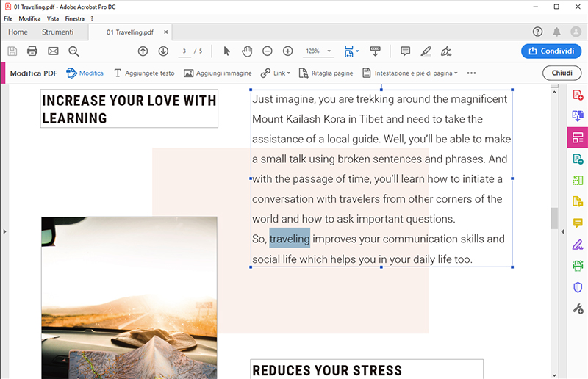
Task: Select the Modifica edit tool
Action: (x=85, y=73)
